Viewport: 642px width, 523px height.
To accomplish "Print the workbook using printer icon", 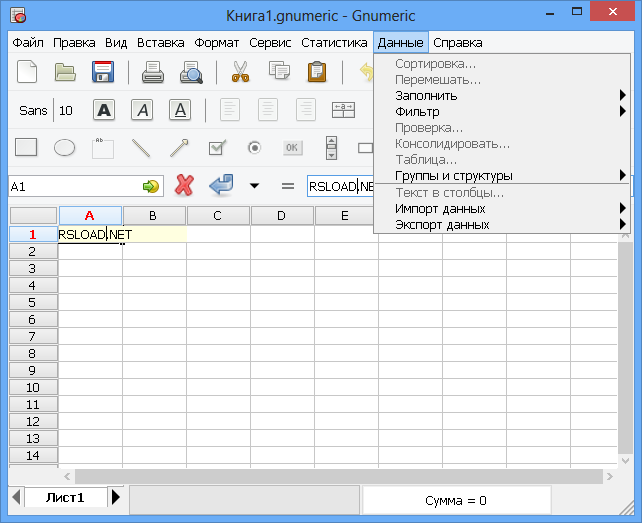I will coord(153,72).
